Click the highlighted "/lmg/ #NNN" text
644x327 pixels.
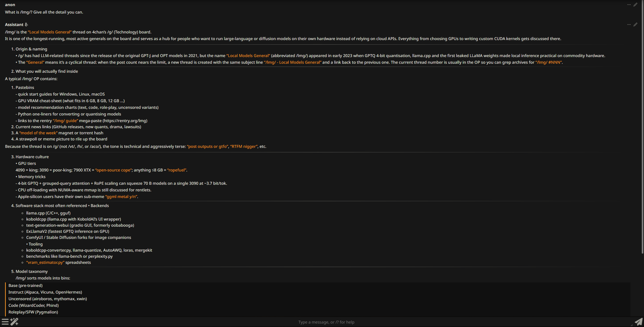pos(549,62)
